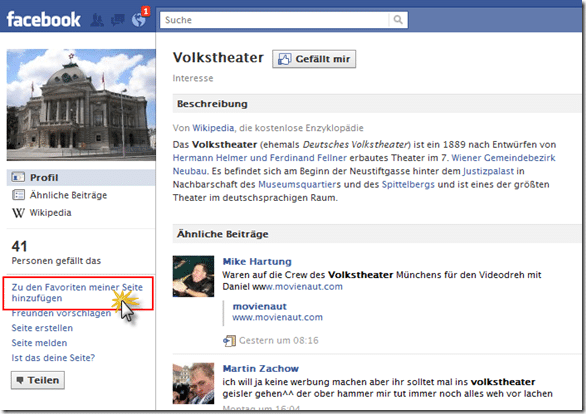Open the Justizpalast link
This screenshot has height=414, width=586.
(x=488, y=171)
